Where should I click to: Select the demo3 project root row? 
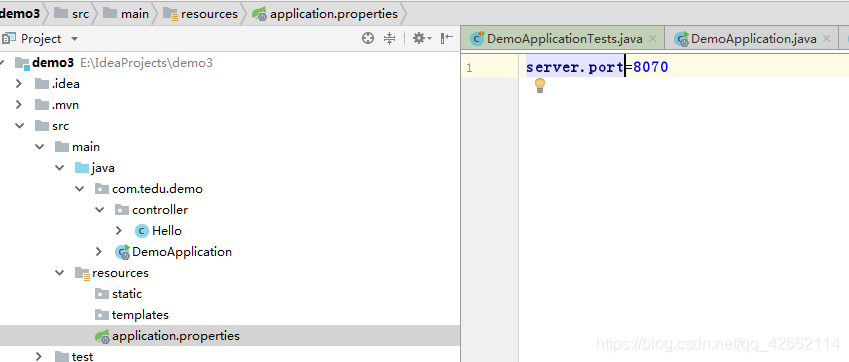[230, 63]
